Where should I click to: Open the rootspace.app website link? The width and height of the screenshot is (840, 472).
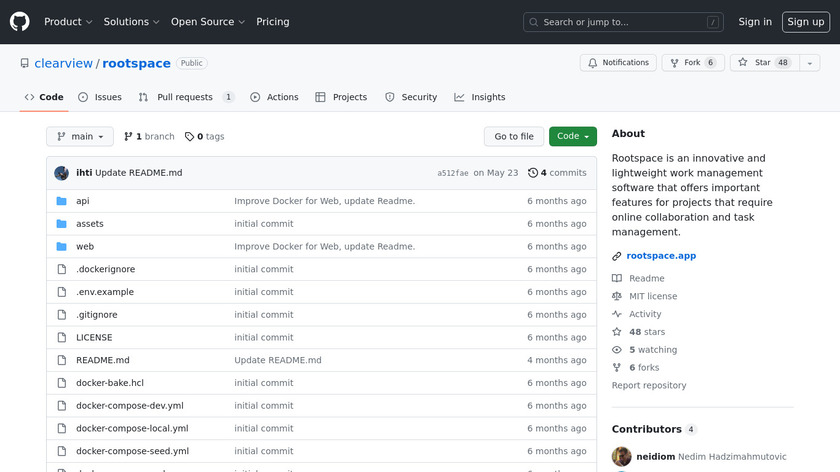[x=661, y=256]
